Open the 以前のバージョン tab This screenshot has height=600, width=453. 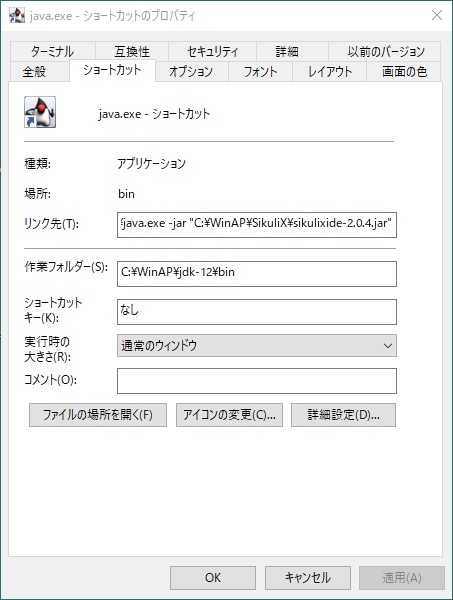click(386, 51)
